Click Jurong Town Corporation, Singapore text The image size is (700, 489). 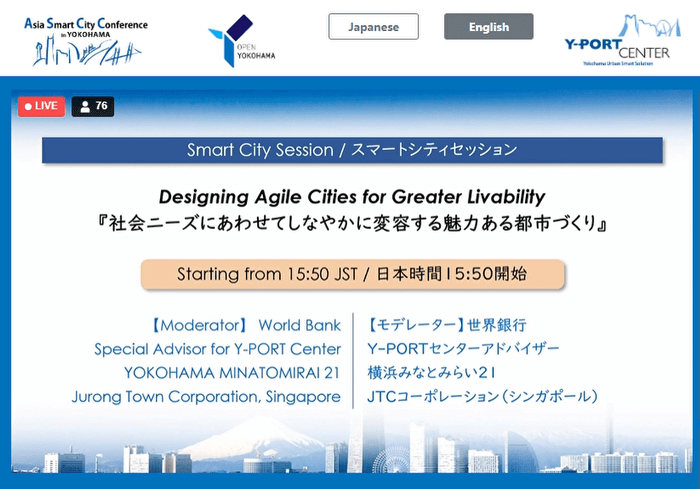pyautogui.click(x=206, y=397)
